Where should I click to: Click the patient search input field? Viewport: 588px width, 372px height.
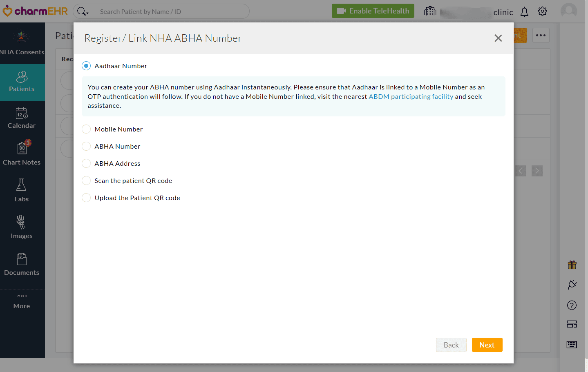click(172, 11)
